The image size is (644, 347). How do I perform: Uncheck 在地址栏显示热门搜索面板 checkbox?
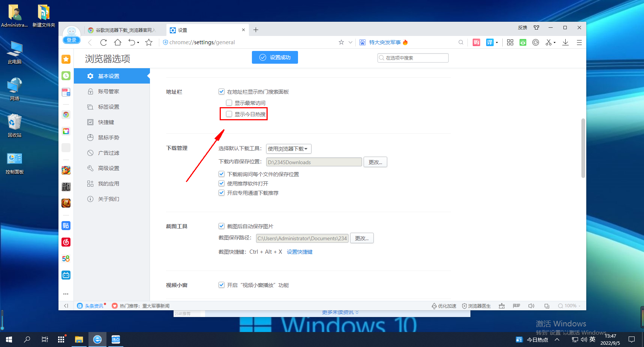coord(222,91)
